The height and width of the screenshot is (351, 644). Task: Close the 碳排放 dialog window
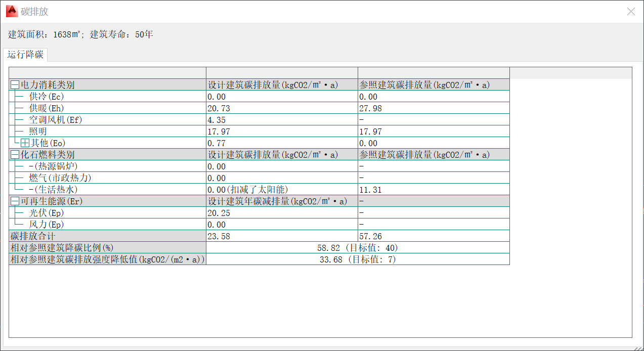631,12
